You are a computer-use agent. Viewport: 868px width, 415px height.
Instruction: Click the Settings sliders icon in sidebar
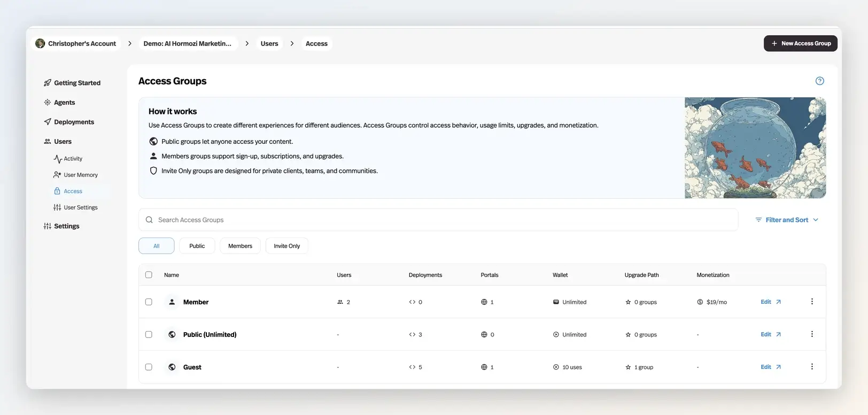(x=48, y=226)
